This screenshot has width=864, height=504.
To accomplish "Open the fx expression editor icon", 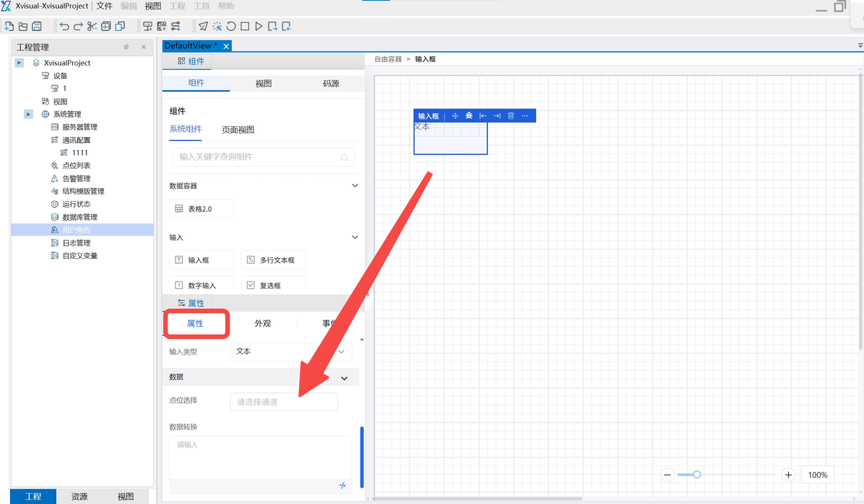I will coord(342,486).
